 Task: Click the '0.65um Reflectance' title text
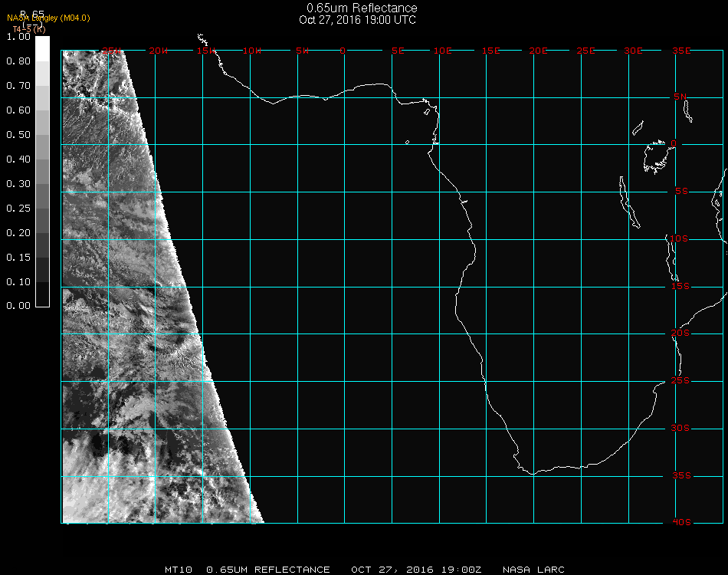(362, 8)
